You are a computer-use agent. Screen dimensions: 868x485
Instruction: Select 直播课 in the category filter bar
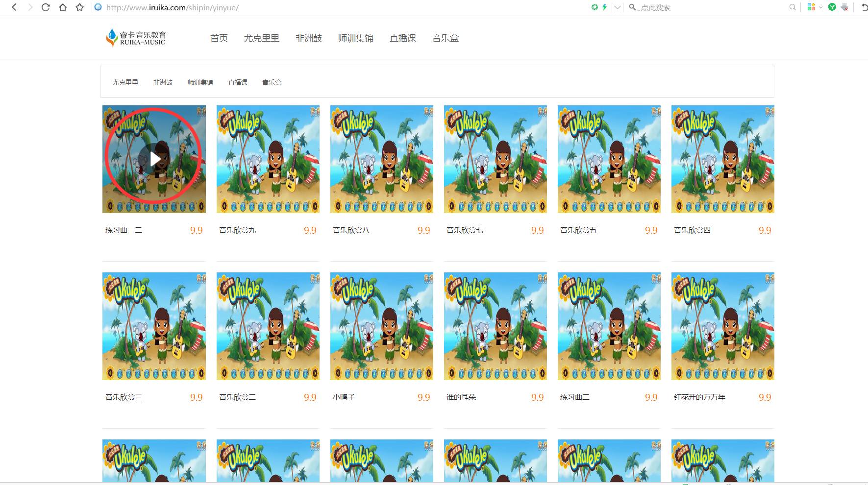[238, 82]
